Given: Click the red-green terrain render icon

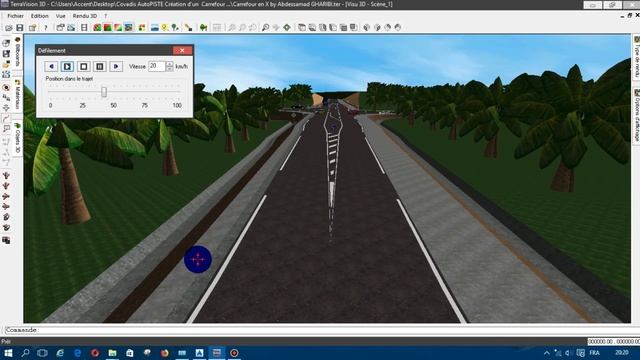Looking at the screenshot, I should (108, 28).
